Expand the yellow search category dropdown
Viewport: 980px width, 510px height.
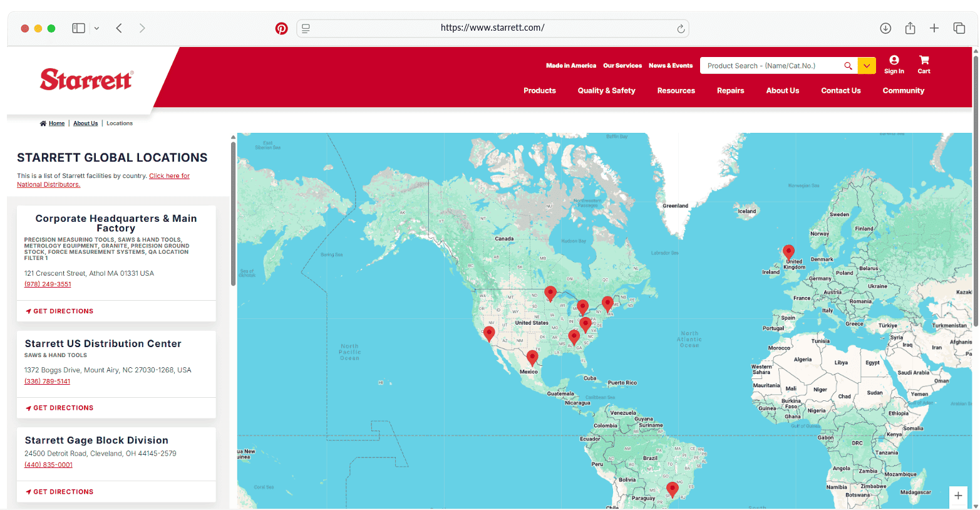[867, 66]
